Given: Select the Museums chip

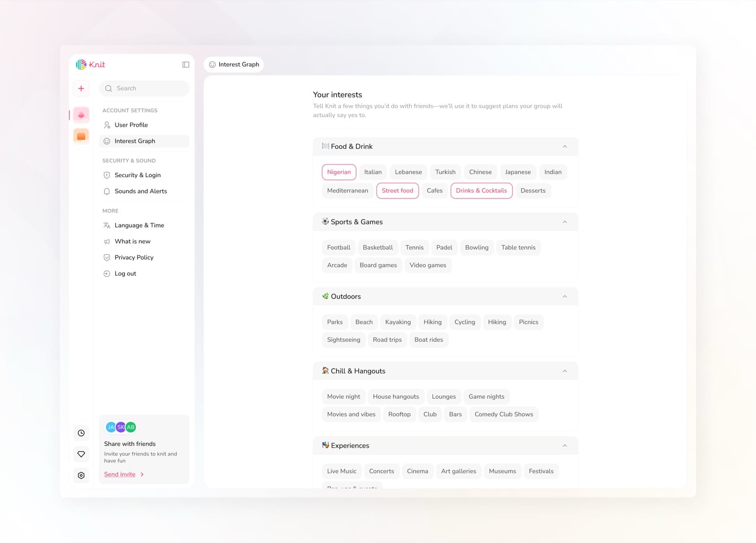Looking at the screenshot, I should point(502,471).
